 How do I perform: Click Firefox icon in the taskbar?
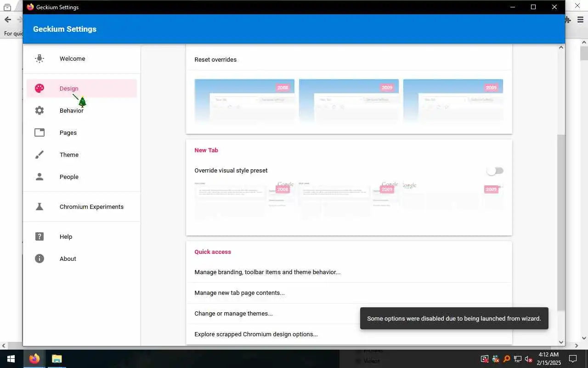coord(34,359)
